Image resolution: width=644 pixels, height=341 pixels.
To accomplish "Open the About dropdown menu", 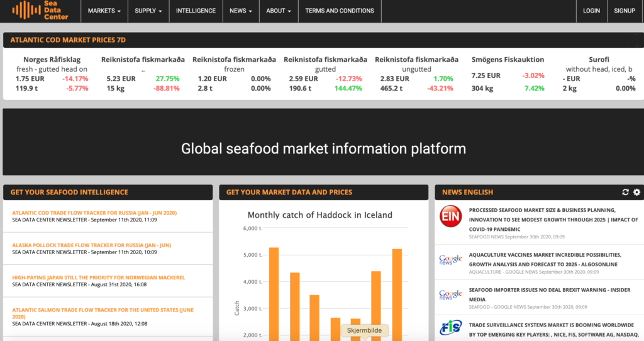I will pyautogui.click(x=279, y=11).
